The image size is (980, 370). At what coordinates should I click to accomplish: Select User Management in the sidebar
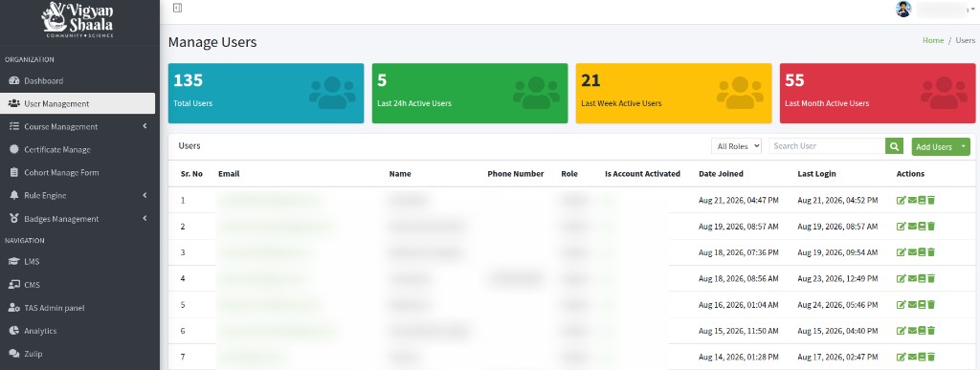pyautogui.click(x=78, y=103)
